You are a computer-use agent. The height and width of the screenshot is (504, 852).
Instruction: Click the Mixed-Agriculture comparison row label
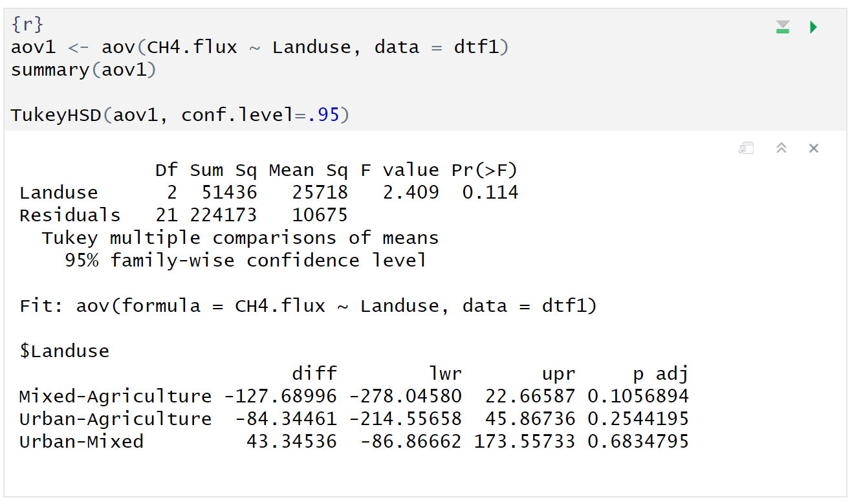pyautogui.click(x=115, y=397)
